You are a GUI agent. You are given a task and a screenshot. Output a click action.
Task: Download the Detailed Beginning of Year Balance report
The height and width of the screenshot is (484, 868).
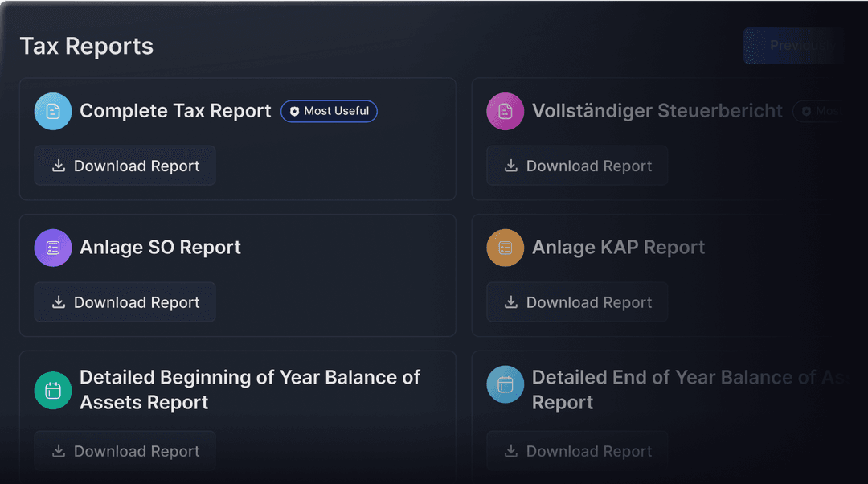point(125,451)
